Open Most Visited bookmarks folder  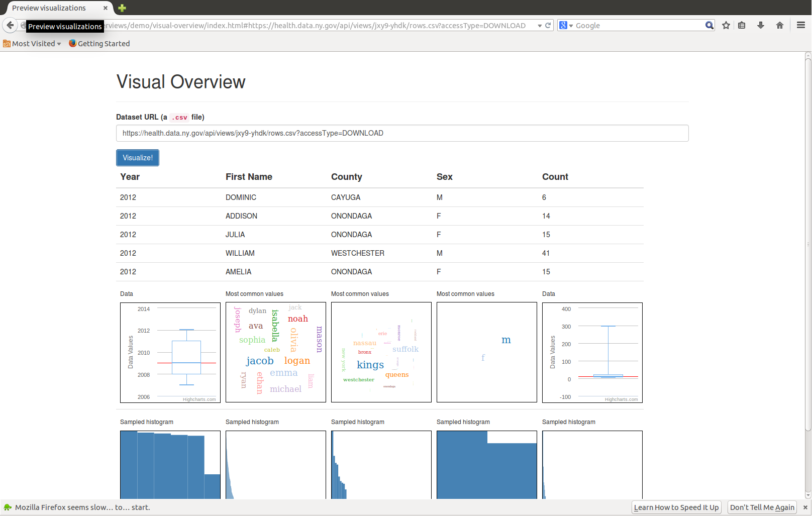(32, 44)
